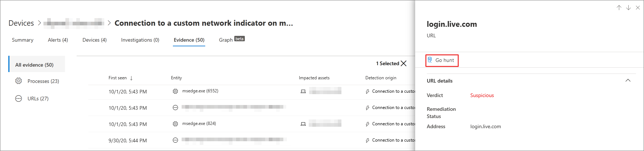Go to next item with down arrow
The image size is (644, 151).
coord(628,8)
